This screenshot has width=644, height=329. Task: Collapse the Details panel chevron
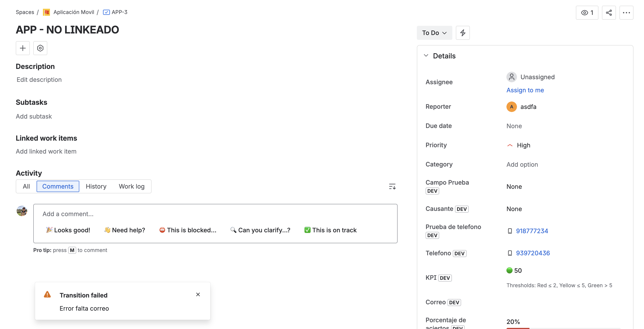pyautogui.click(x=426, y=55)
